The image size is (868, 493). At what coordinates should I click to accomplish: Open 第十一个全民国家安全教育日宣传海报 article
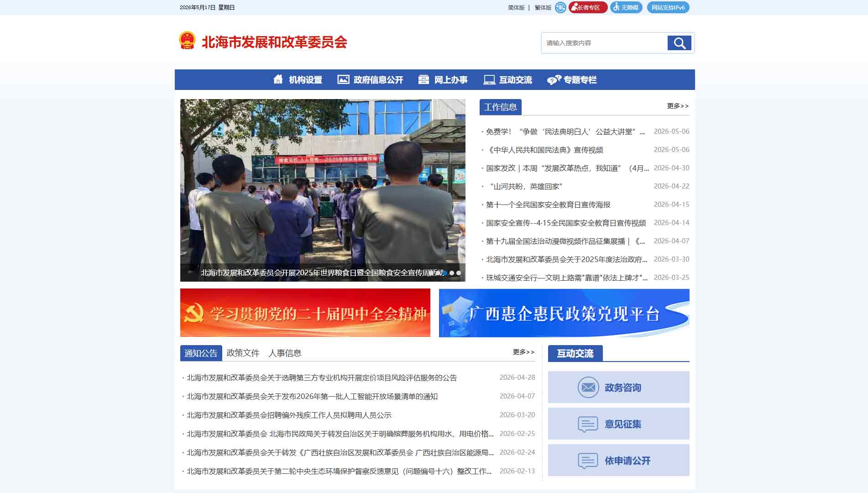coord(548,205)
